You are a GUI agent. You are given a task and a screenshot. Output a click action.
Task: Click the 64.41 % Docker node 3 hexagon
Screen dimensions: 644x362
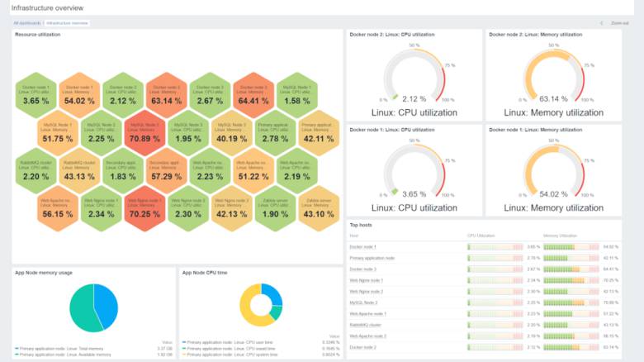click(252, 97)
